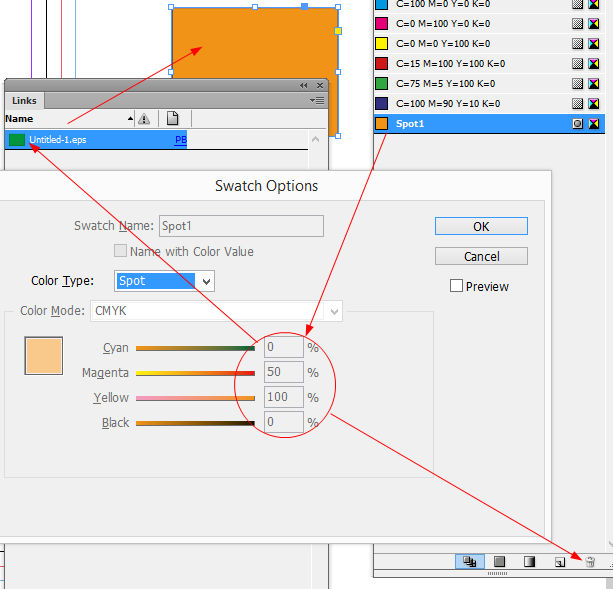Click OK in Swatch Options dialog
The image size is (613, 589).
coord(481,226)
